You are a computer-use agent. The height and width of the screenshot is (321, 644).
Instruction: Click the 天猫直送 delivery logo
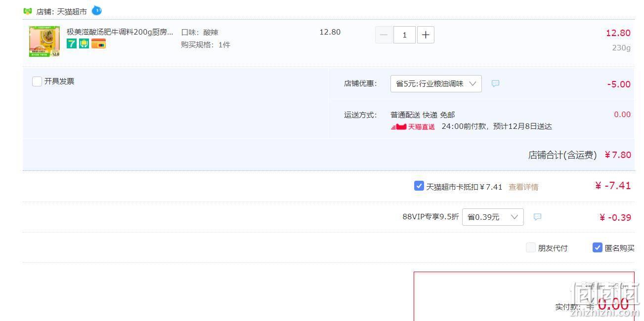pyautogui.click(x=413, y=126)
